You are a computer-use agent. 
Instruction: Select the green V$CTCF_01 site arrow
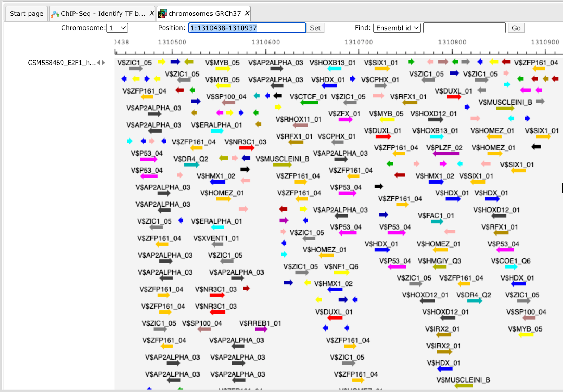click(x=309, y=103)
